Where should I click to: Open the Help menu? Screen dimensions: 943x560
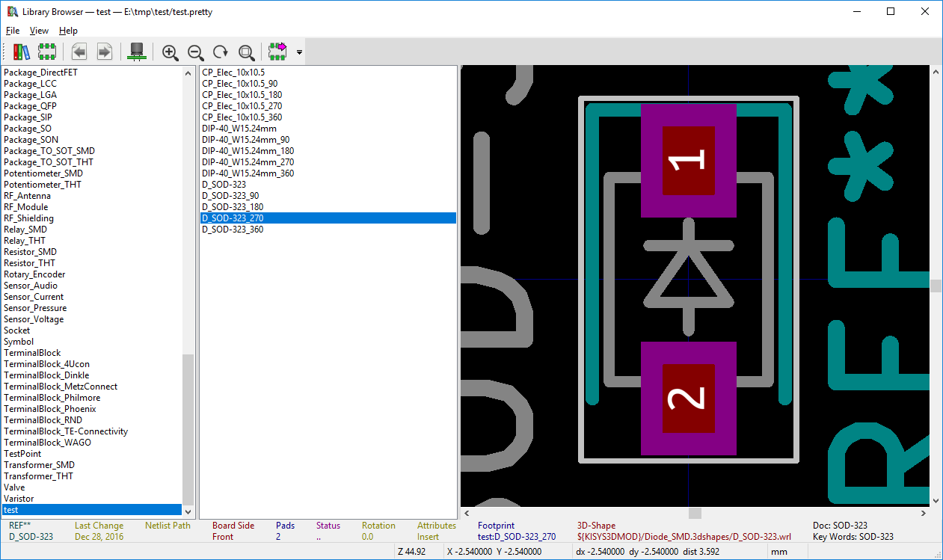(x=68, y=31)
